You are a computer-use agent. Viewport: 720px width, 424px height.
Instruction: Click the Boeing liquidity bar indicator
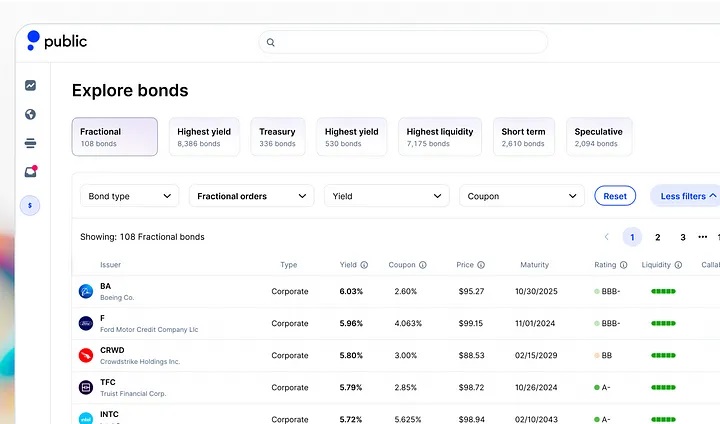(x=663, y=291)
